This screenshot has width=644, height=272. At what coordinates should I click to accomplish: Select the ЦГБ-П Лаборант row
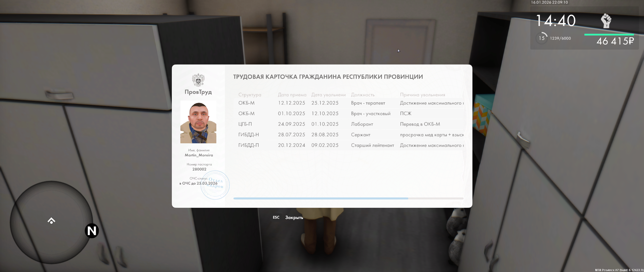[348, 124]
